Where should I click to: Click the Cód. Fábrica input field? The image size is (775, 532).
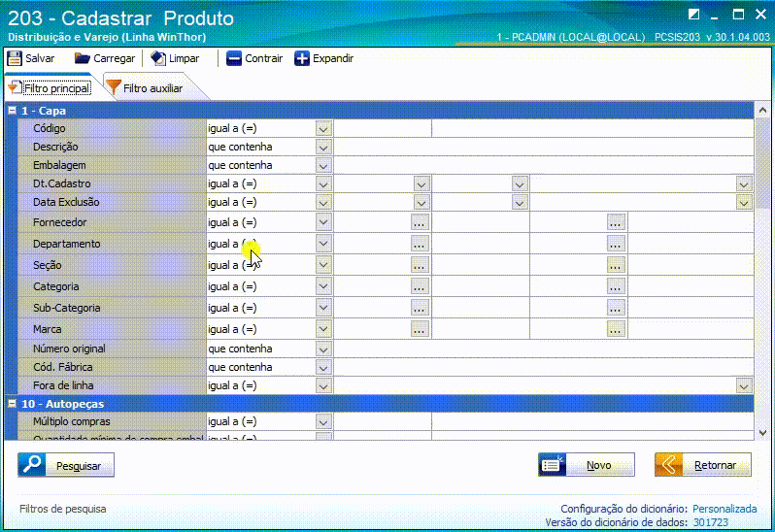544,367
